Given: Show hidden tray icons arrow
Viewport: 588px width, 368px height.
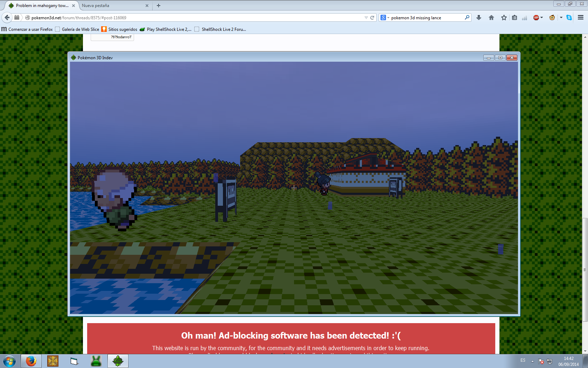Looking at the screenshot, I should [532, 361].
